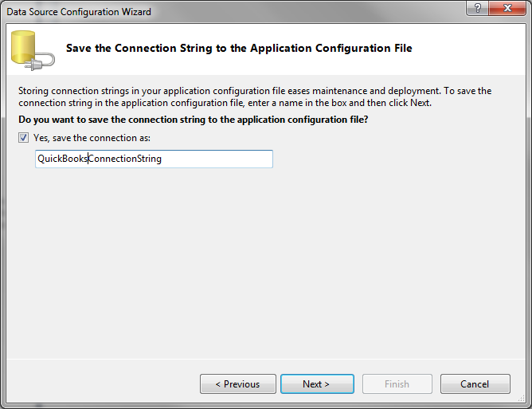The image size is (532, 409).
Task: Cancel the wizard dialog
Action: (475, 384)
